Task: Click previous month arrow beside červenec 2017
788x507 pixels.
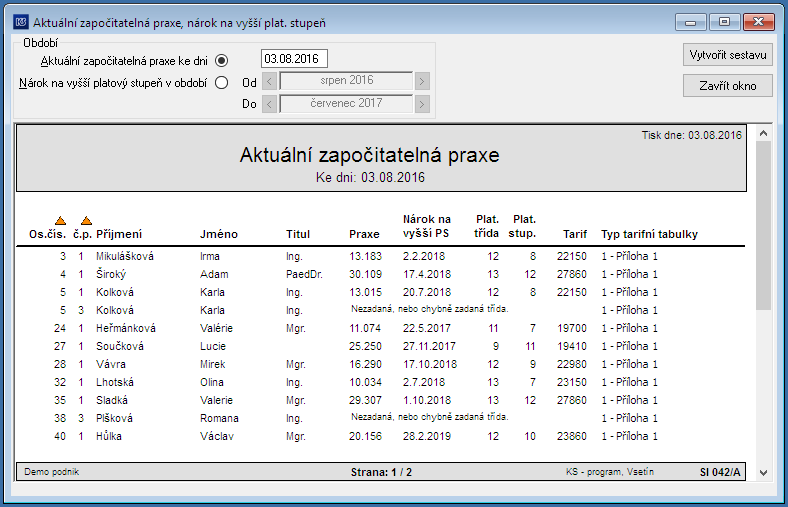Action: point(269,104)
